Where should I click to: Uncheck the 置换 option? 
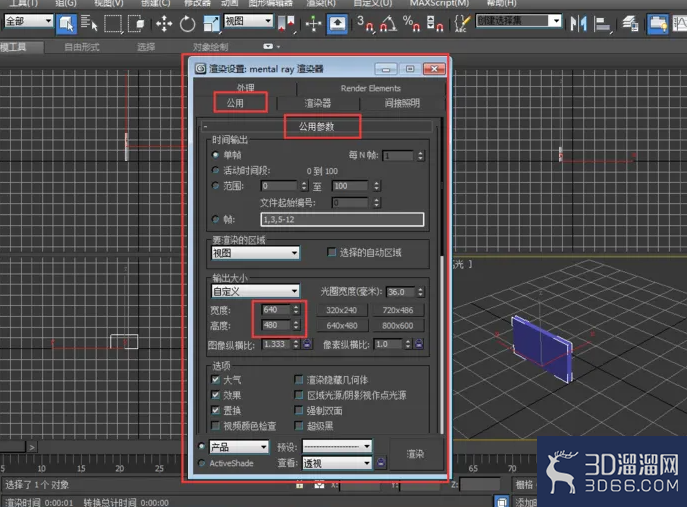click(215, 410)
